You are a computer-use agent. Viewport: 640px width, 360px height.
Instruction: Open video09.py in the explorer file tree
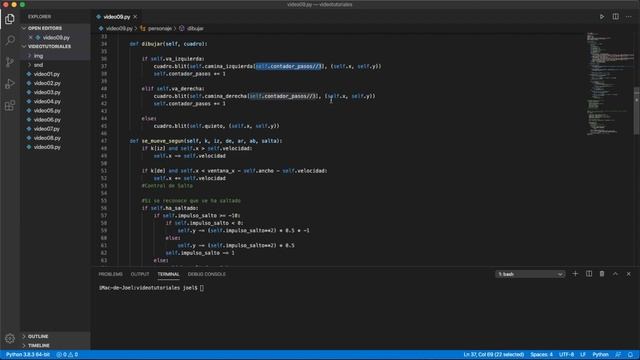(47, 147)
